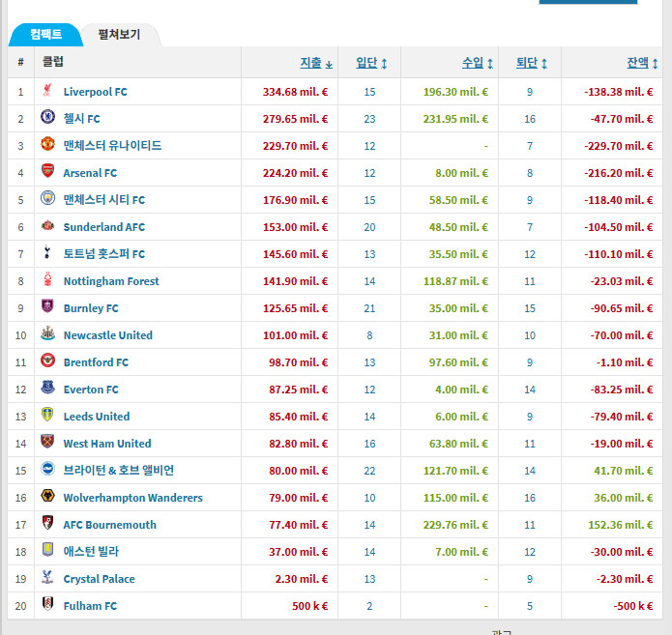Image resolution: width=672 pixels, height=635 pixels.
Task: Open the Wolverhampton Wanderers club link
Action: 132,498
